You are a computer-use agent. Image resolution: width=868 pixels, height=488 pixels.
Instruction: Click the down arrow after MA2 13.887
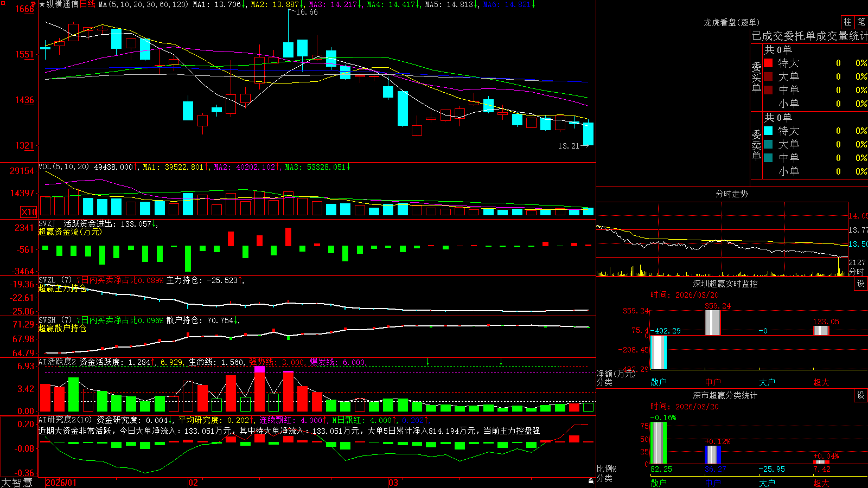tap(302, 4)
